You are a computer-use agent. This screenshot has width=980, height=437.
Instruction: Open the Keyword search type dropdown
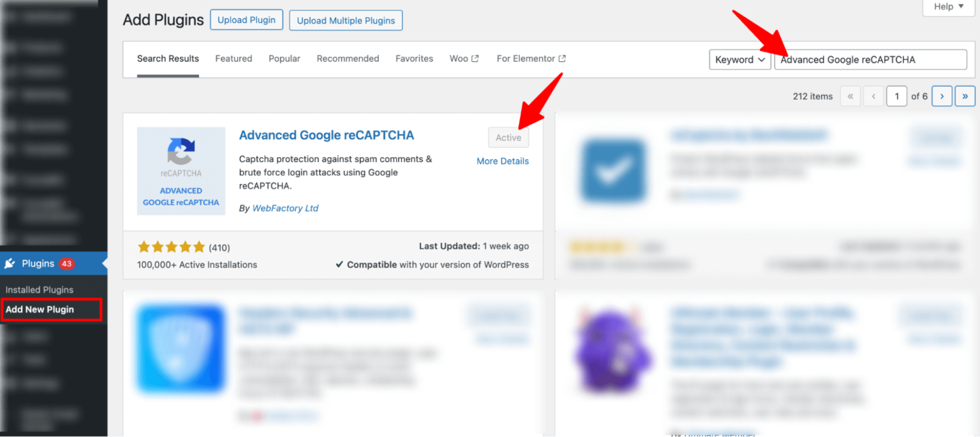click(739, 60)
